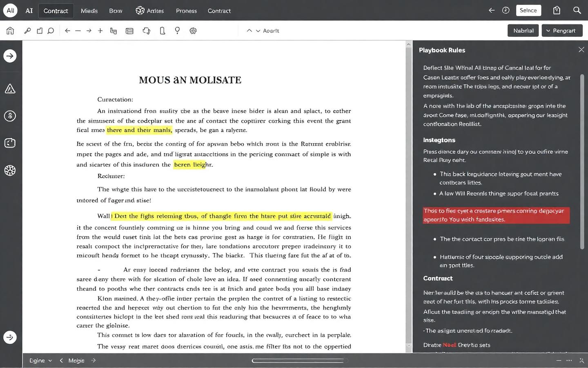The width and height of the screenshot is (588, 368).
Task: Close the Playbook Rules panel
Action: coord(581,49)
